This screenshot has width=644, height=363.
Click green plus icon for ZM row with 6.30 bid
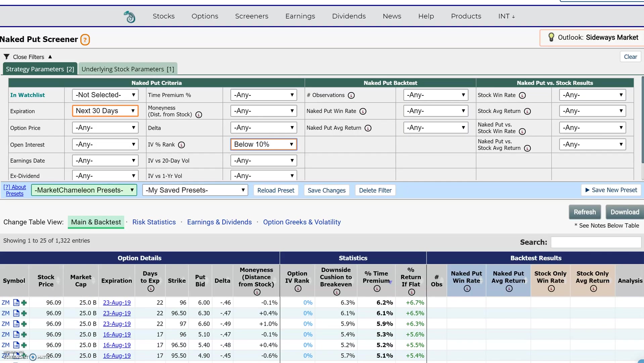click(x=24, y=313)
